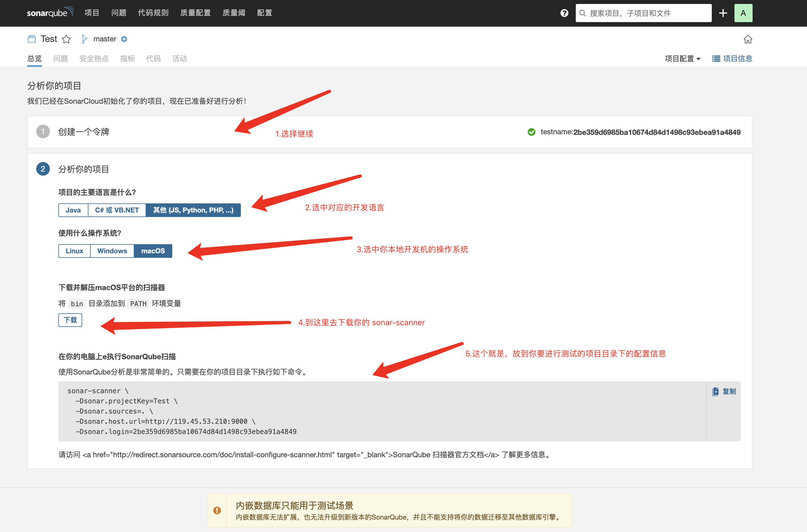Click the home icon on the right

coord(748,39)
